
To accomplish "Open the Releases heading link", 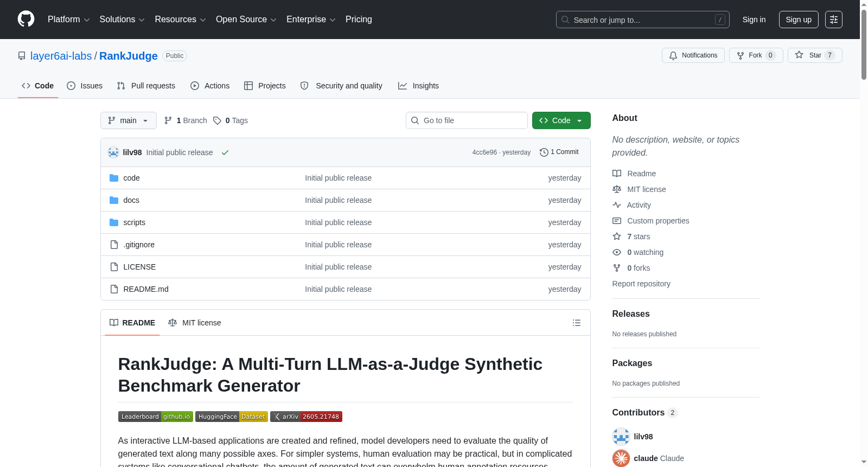I will 631,314.
